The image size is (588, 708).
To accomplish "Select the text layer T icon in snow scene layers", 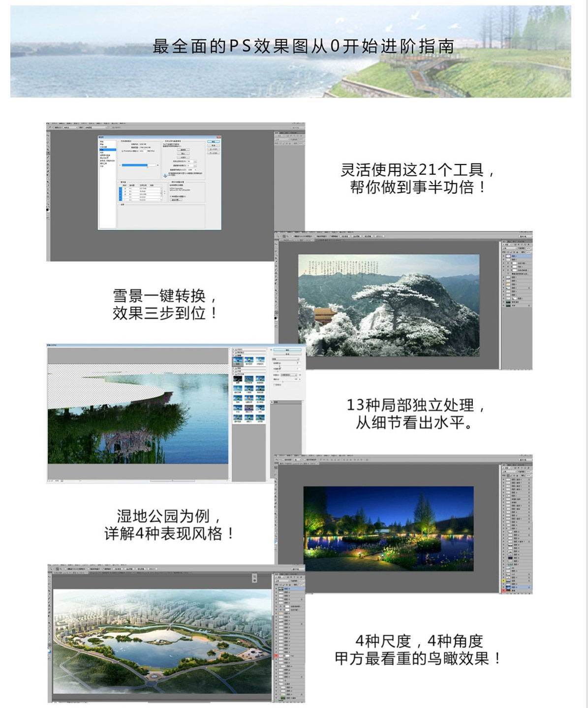I will click(508, 274).
